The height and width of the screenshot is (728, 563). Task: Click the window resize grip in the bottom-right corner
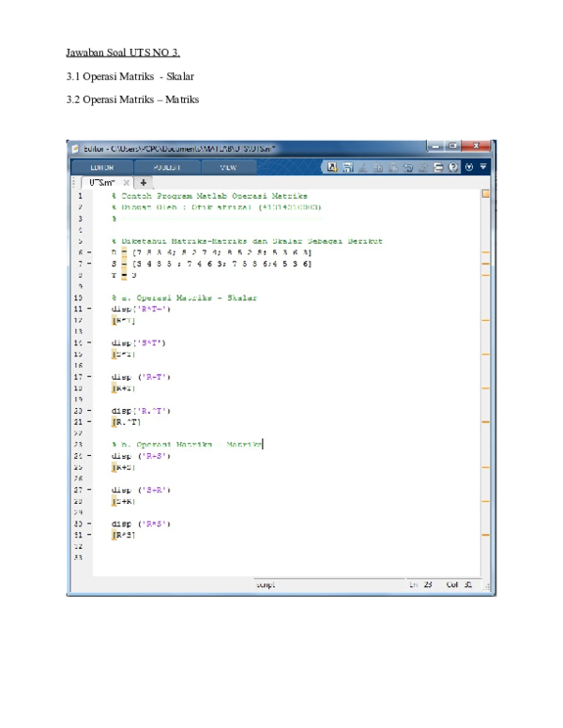487,586
